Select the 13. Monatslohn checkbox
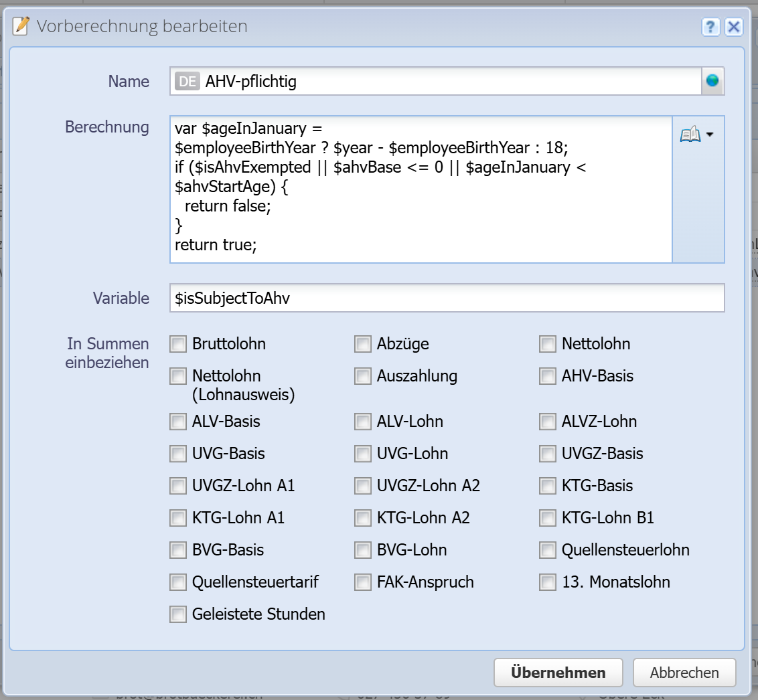The image size is (758, 700). [x=548, y=582]
